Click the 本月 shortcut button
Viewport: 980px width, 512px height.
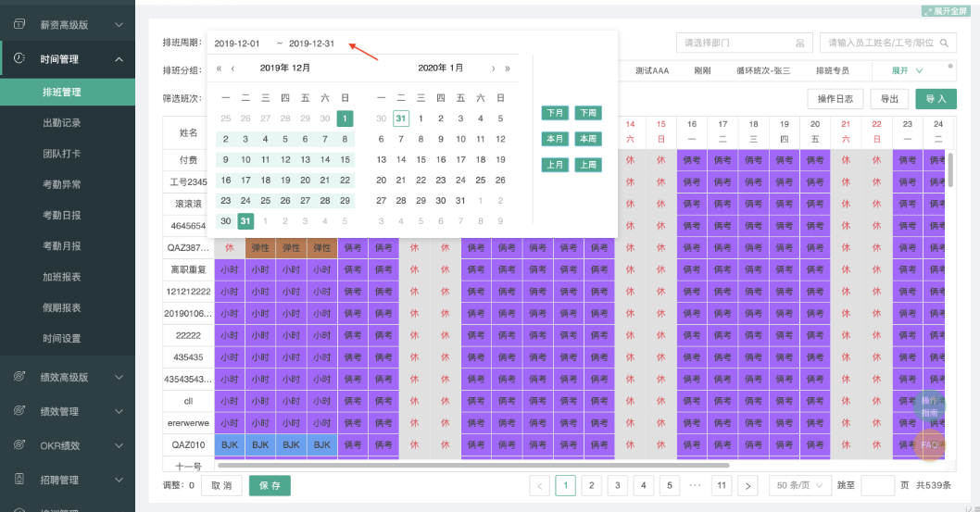pyautogui.click(x=555, y=139)
